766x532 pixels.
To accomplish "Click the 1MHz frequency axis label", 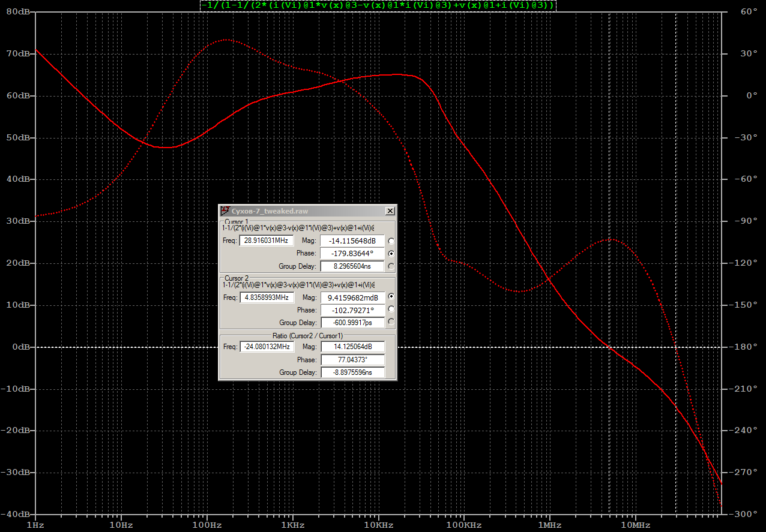I will click(x=549, y=525).
